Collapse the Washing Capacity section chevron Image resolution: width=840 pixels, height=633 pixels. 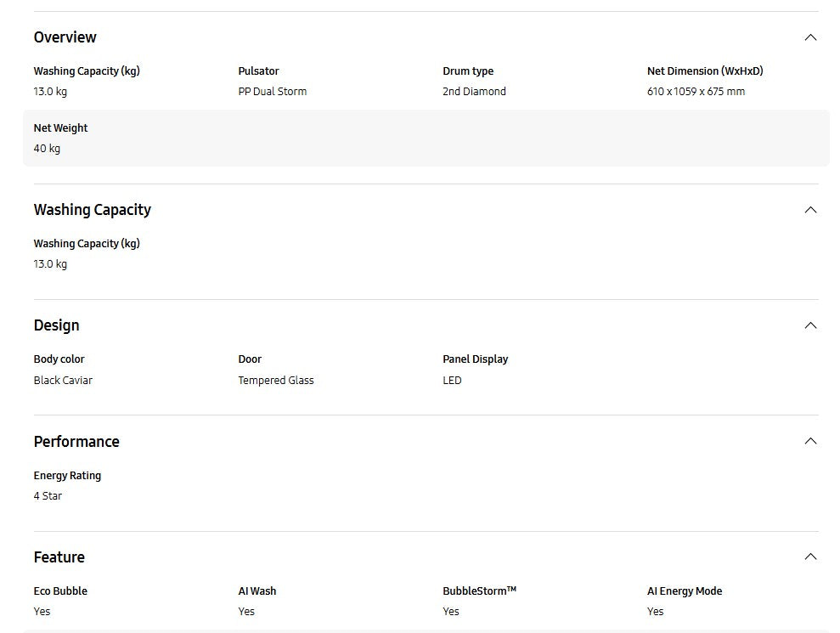810,210
